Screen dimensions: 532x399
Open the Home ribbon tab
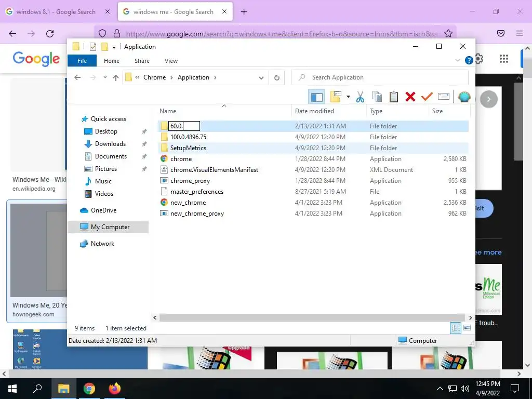click(x=112, y=61)
